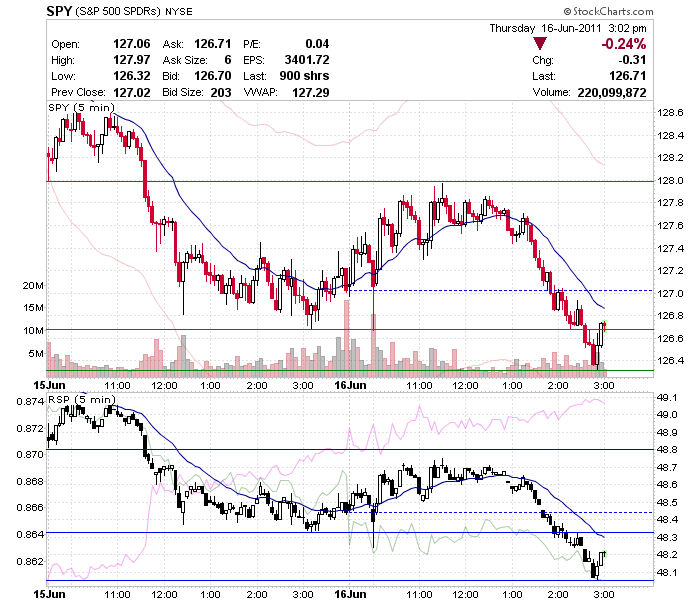Click the 15M volume axis label

click(33, 308)
